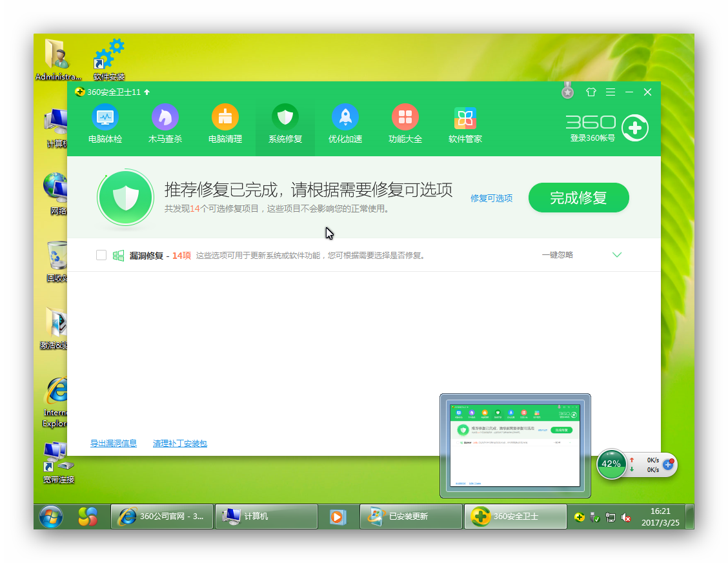Viewport: 728px width, 563px height.
Task: Select the 系统修复 system repair tab
Action: pos(285,123)
